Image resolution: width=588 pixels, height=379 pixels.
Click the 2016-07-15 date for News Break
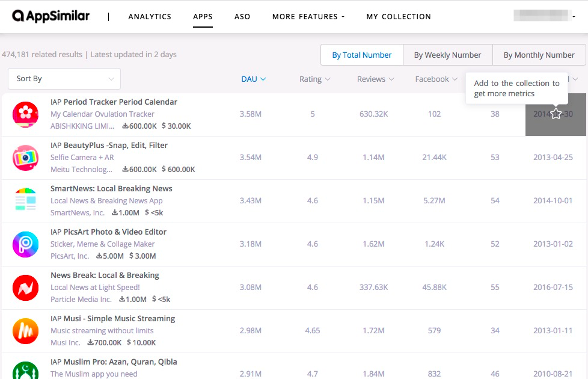[553, 288]
